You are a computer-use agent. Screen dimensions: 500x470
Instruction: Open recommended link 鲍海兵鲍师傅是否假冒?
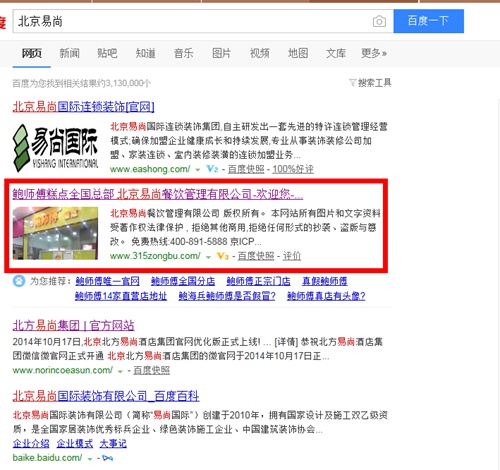[227, 296]
